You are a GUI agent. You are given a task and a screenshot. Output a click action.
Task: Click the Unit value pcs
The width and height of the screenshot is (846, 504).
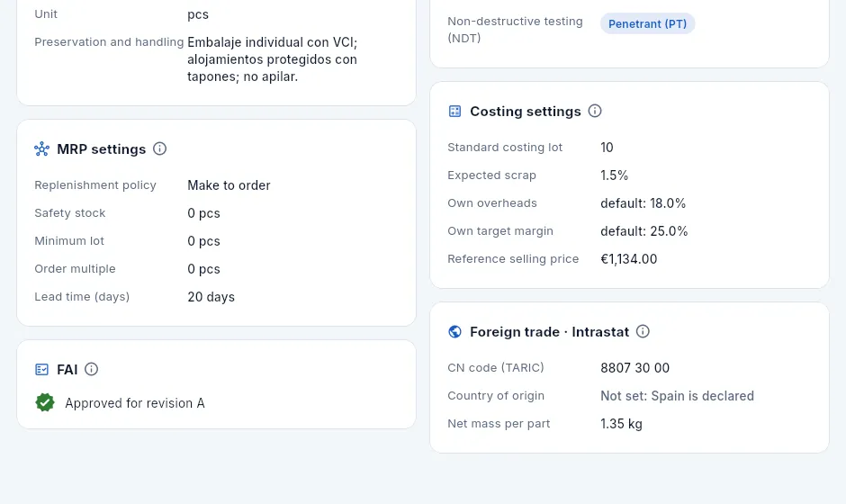point(198,14)
